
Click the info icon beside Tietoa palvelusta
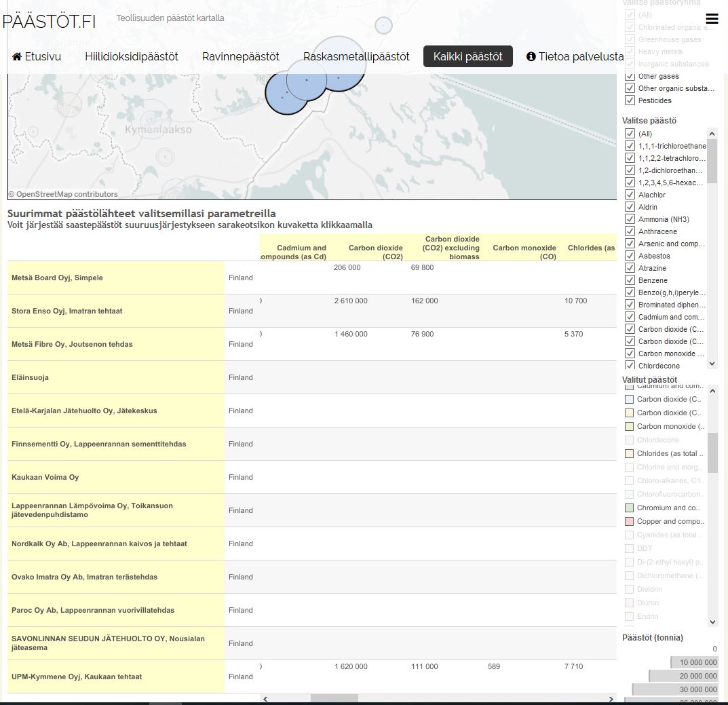(531, 57)
